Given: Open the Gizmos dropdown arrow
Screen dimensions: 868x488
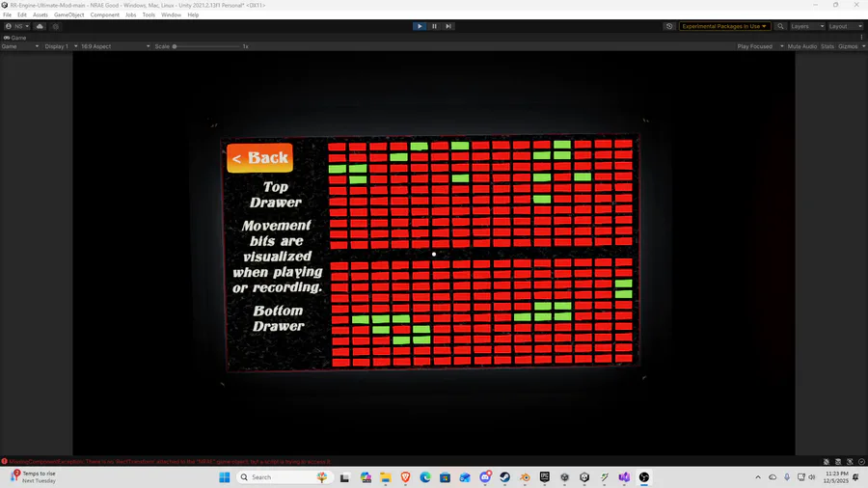Looking at the screenshot, I should (863, 46).
